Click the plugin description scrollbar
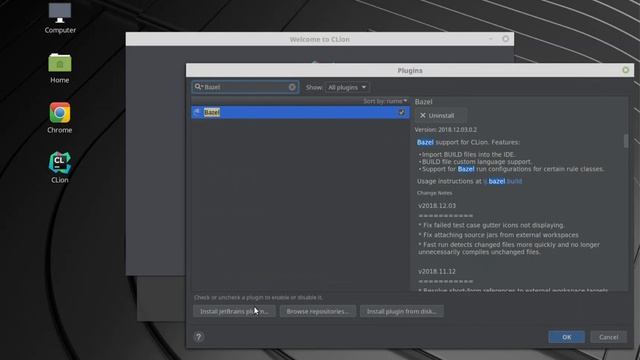640x360 pixels. 626,141
